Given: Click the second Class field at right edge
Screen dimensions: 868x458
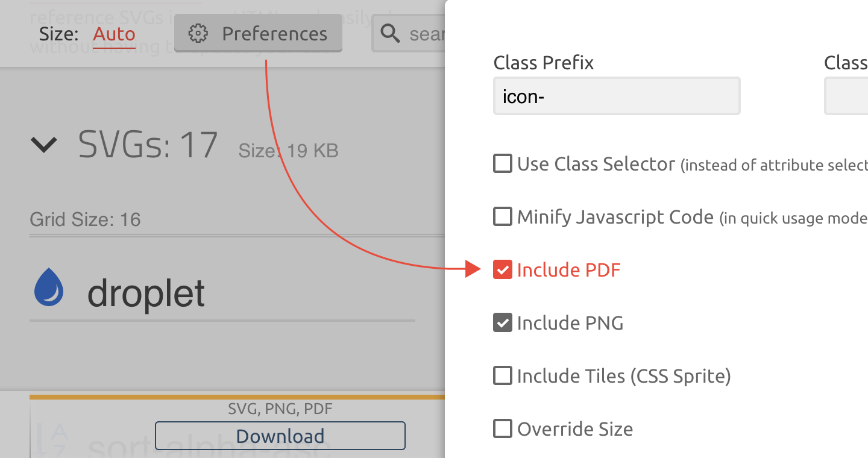Looking at the screenshot, I should (x=846, y=96).
